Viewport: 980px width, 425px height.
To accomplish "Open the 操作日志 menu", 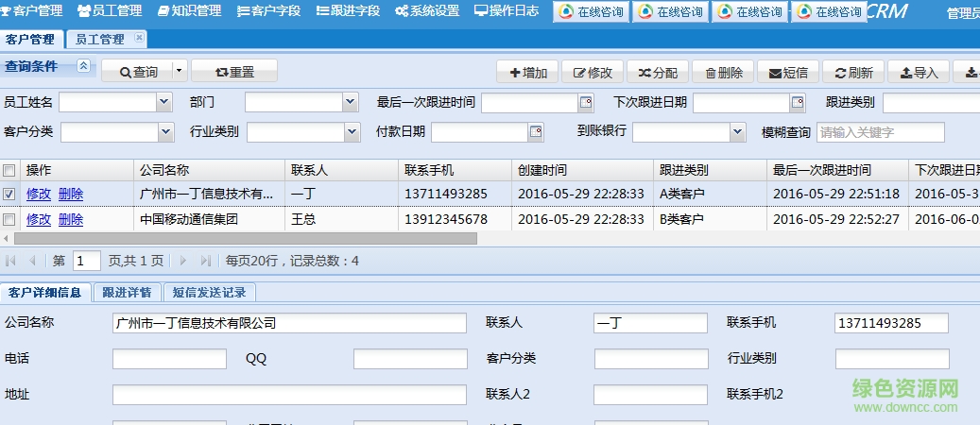I will [507, 10].
